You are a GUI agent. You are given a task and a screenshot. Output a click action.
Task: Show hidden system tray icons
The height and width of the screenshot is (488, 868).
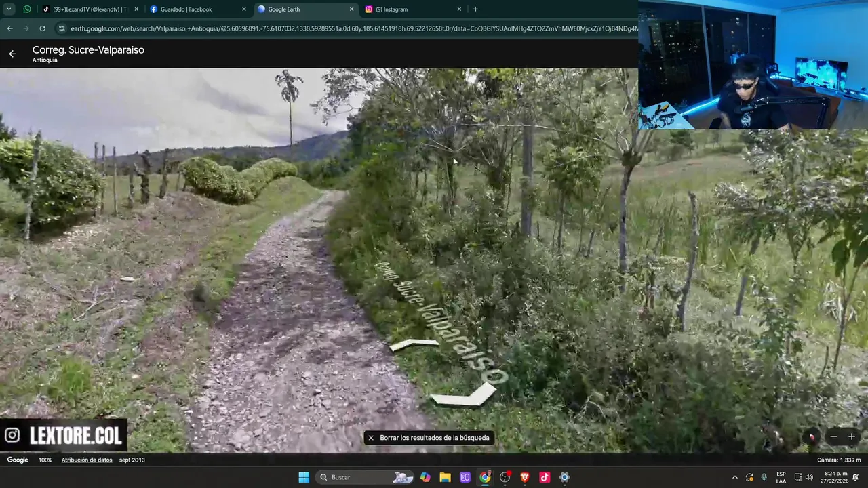coord(734,477)
